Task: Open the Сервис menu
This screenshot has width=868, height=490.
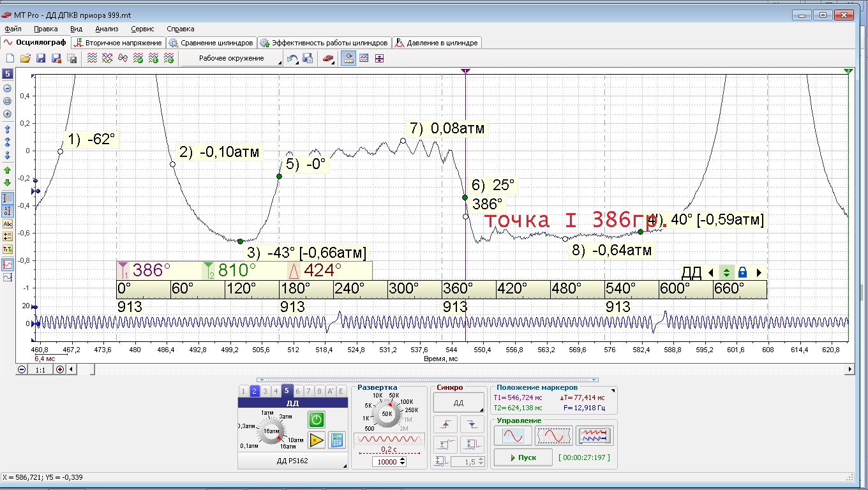Action: click(142, 29)
